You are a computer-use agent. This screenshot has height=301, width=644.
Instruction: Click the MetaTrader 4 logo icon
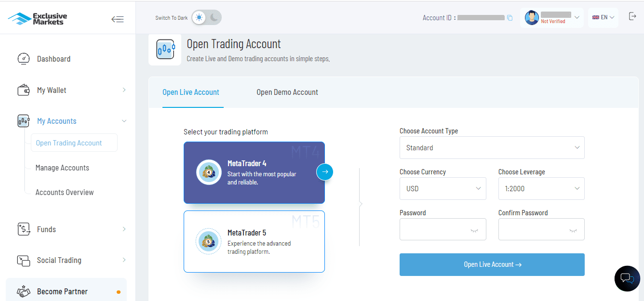pyautogui.click(x=209, y=172)
